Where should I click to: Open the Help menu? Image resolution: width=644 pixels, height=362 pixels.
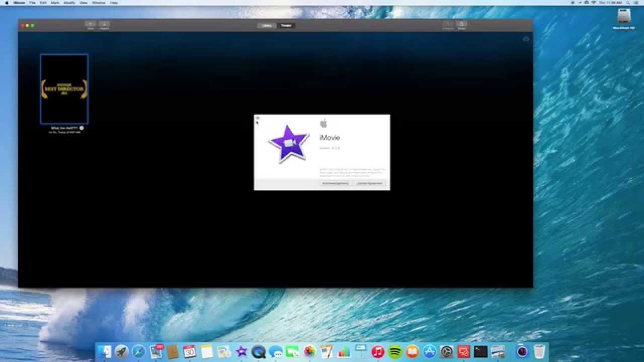point(114,3)
